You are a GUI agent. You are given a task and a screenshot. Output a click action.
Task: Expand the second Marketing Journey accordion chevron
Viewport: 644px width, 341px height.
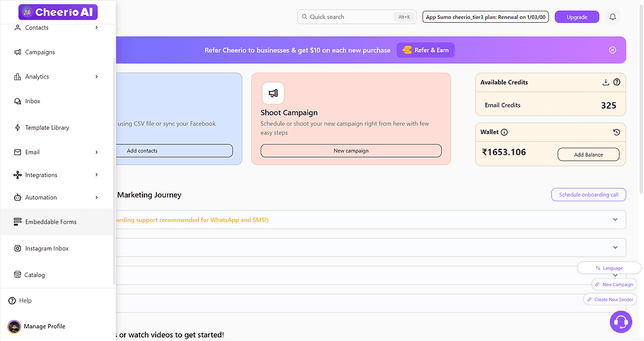615,247
